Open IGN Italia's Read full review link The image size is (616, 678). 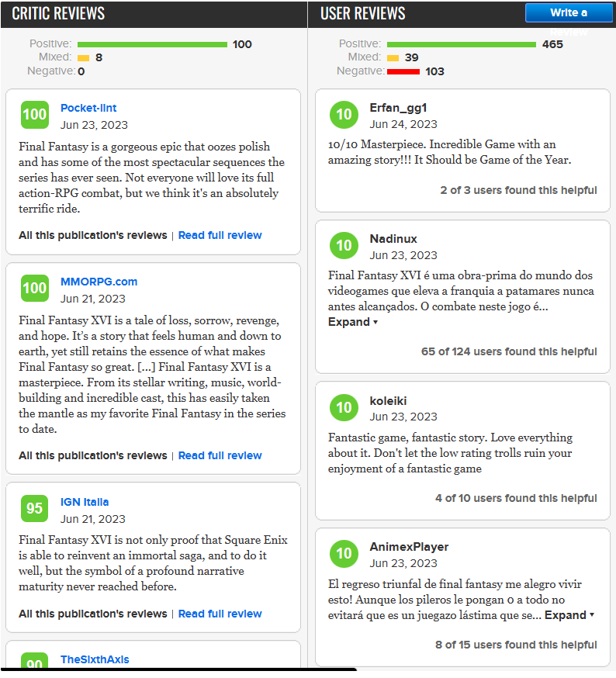coord(220,614)
